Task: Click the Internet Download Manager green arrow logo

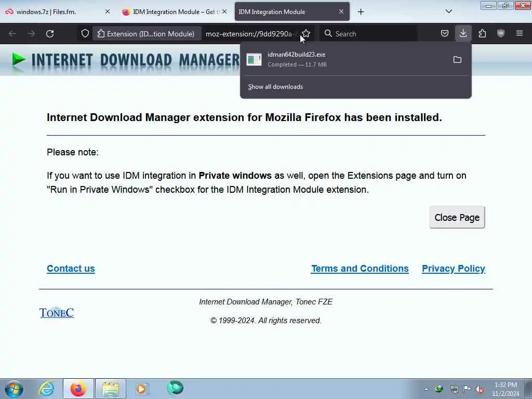Action: [x=18, y=60]
